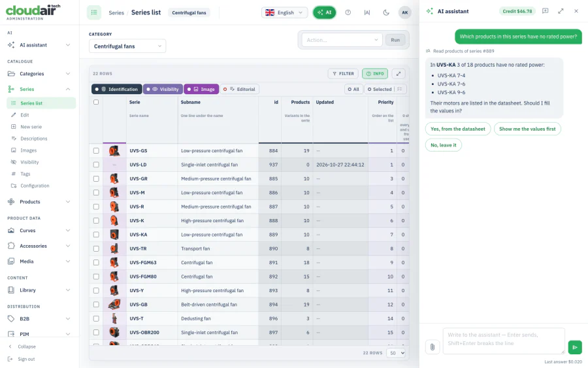Open Visibility under Series
Image resolution: width=588 pixels, height=368 pixels.
pos(29,162)
